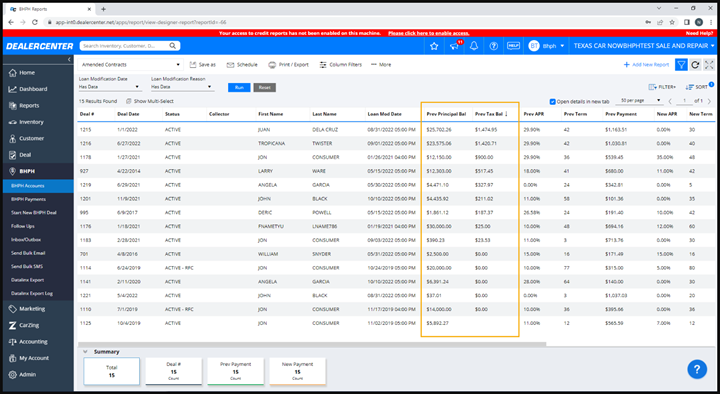Open Chrome three-dot menu
This screenshot has width=720, height=394.
(x=711, y=22)
